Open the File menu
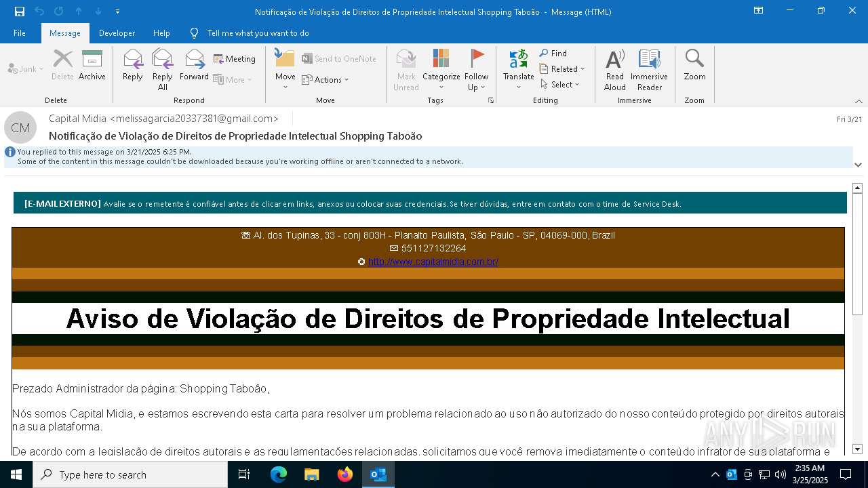 (x=20, y=33)
